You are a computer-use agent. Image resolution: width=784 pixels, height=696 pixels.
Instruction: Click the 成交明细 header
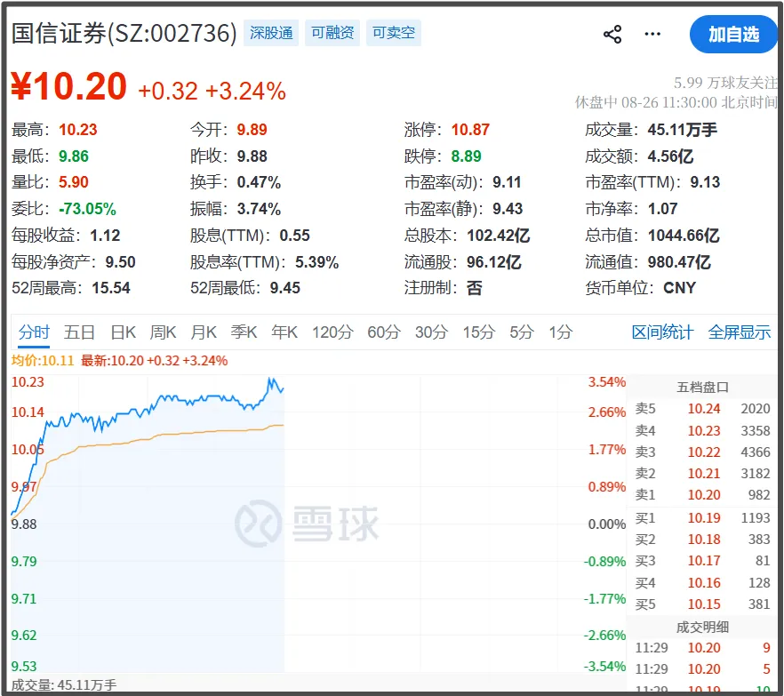(x=702, y=628)
